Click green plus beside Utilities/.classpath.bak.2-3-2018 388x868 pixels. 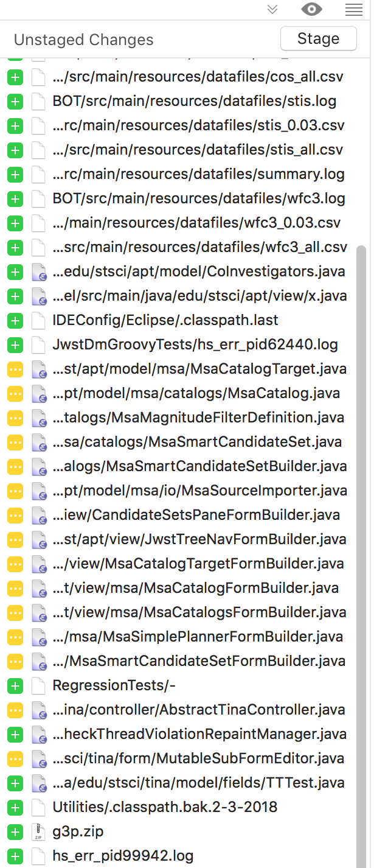pos(15,808)
